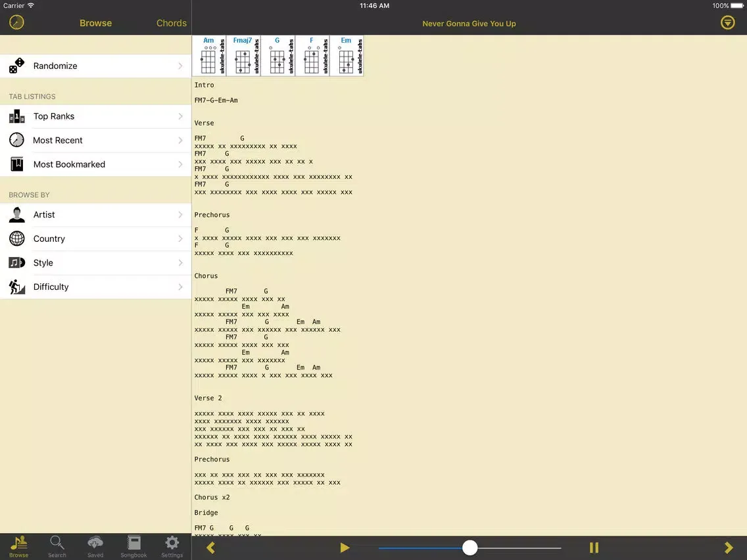The width and height of the screenshot is (747, 560).
Task: Click the Randomize dice icon
Action: [17, 66]
